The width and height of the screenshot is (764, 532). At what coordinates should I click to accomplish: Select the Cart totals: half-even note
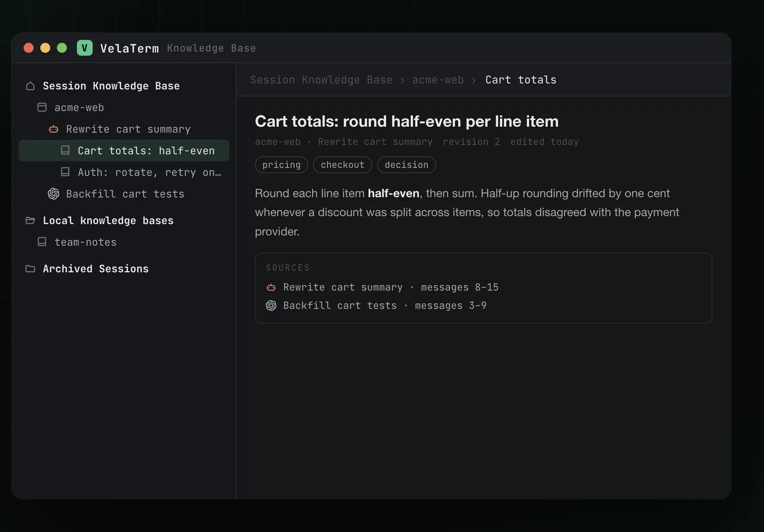tap(124, 151)
